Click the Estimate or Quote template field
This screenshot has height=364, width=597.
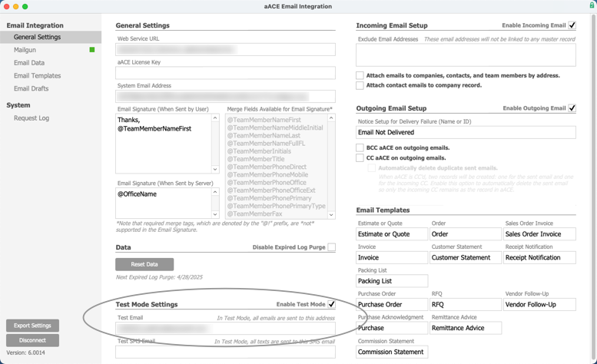[392, 234]
